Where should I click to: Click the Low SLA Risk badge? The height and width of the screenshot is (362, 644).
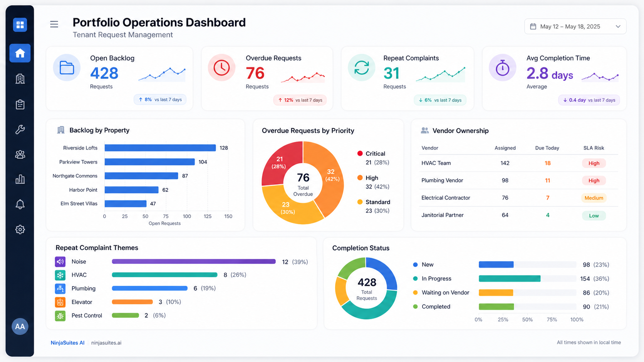point(594,216)
